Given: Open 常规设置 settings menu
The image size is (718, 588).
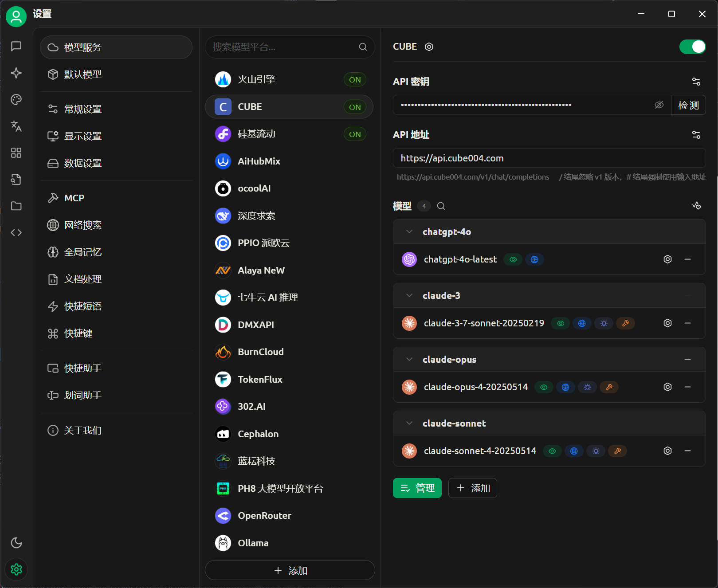Looking at the screenshot, I should [116, 109].
